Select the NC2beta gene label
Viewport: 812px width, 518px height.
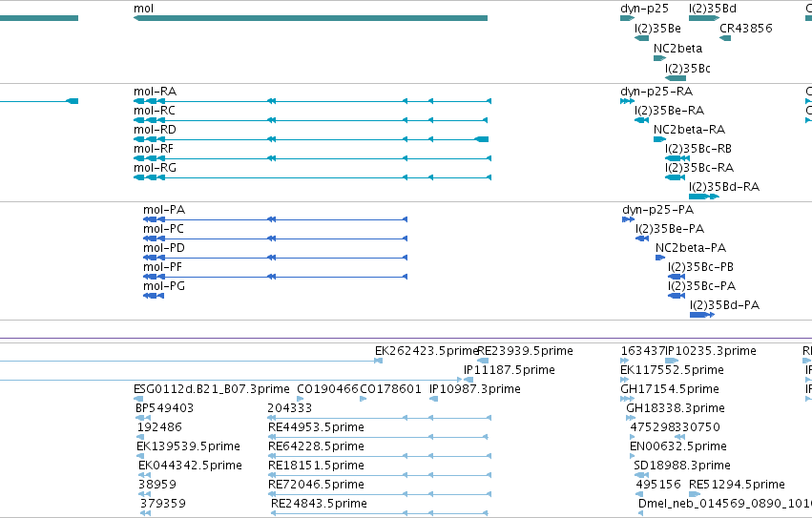(x=677, y=49)
